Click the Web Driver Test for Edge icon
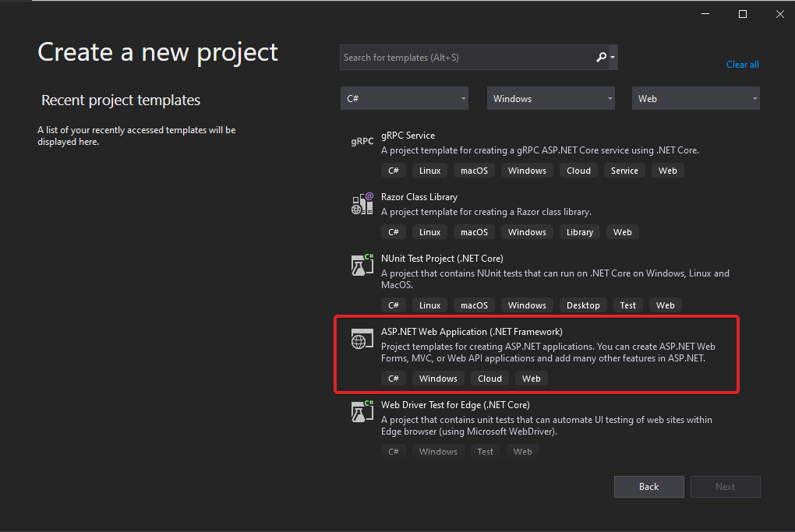The height and width of the screenshot is (532, 795). [x=362, y=410]
